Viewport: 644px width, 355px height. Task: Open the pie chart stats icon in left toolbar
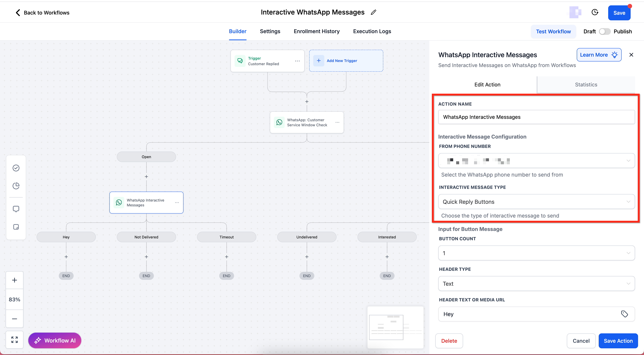click(16, 186)
